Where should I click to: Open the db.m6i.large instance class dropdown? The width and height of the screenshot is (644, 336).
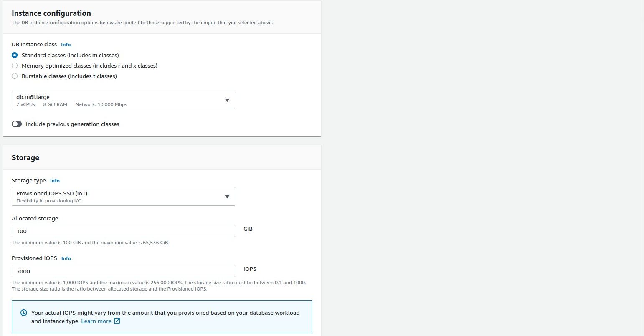117,100
